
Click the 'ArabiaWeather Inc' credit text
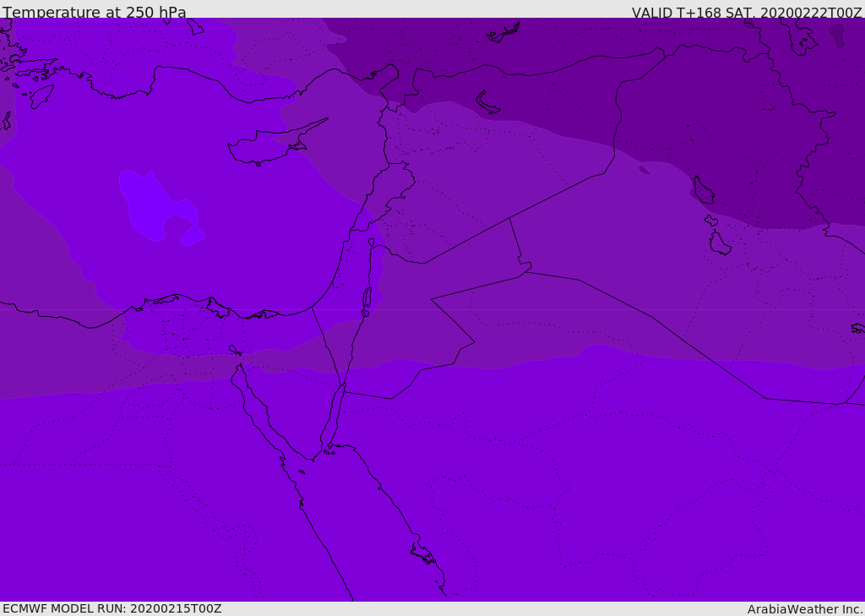pos(804,609)
